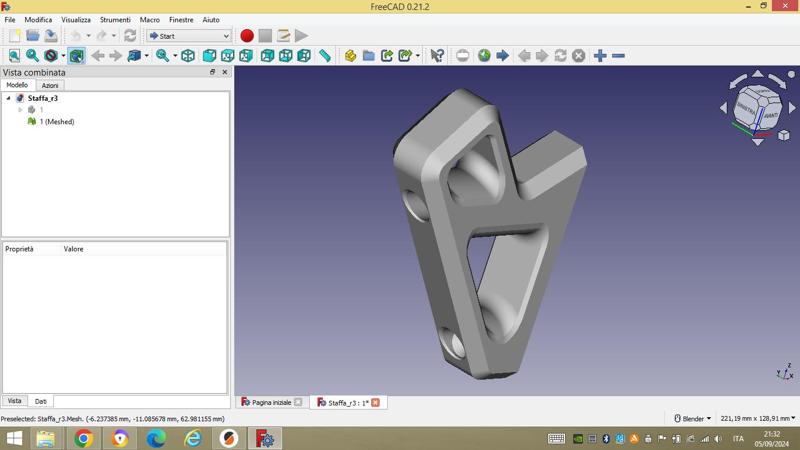Click the Undo arrow icon
The width and height of the screenshot is (800, 450).
76,36
